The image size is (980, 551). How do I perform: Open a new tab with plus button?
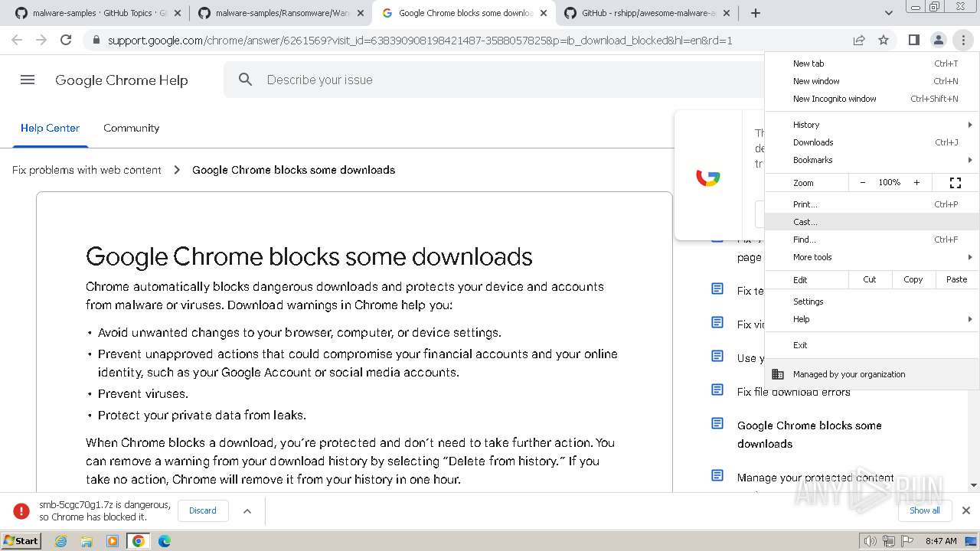(756, 13)
